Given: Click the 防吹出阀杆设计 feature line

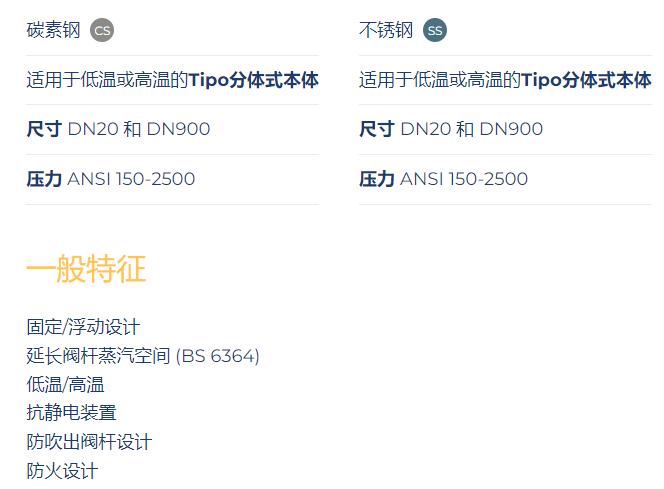Looking at the screenshot, I should [89, 442].
